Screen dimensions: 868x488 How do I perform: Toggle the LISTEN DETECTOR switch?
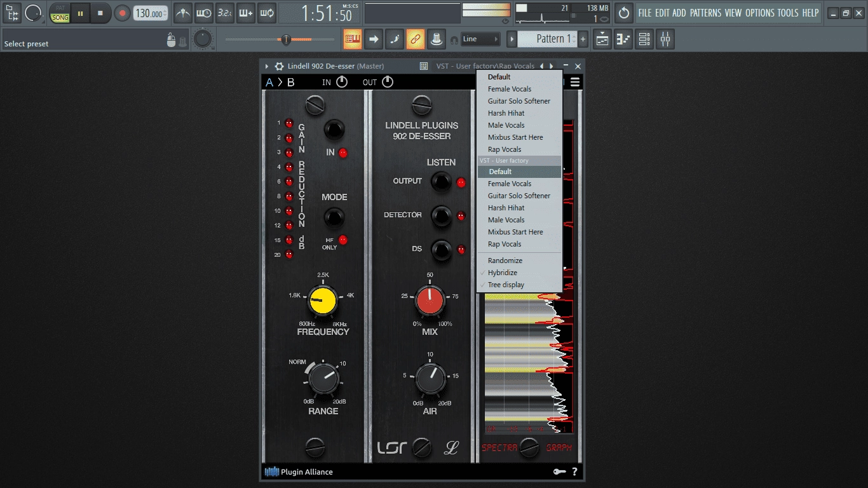click(x=441, y=216)
